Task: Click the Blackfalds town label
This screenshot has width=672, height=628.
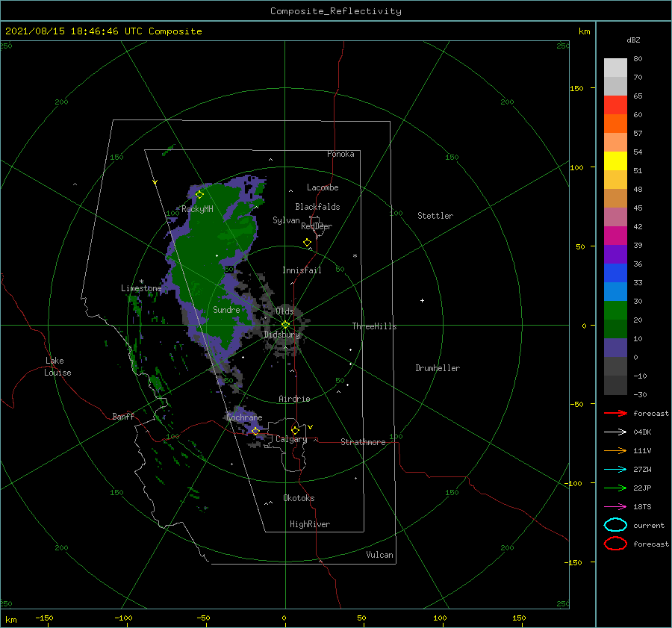Action: click(x=317, y=207)
